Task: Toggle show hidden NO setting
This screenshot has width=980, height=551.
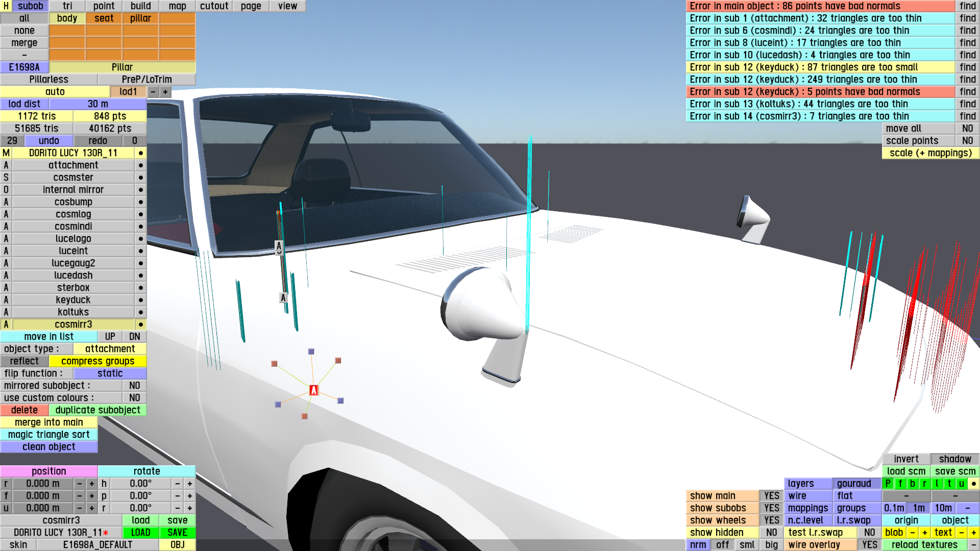Action: coord(771,532)
